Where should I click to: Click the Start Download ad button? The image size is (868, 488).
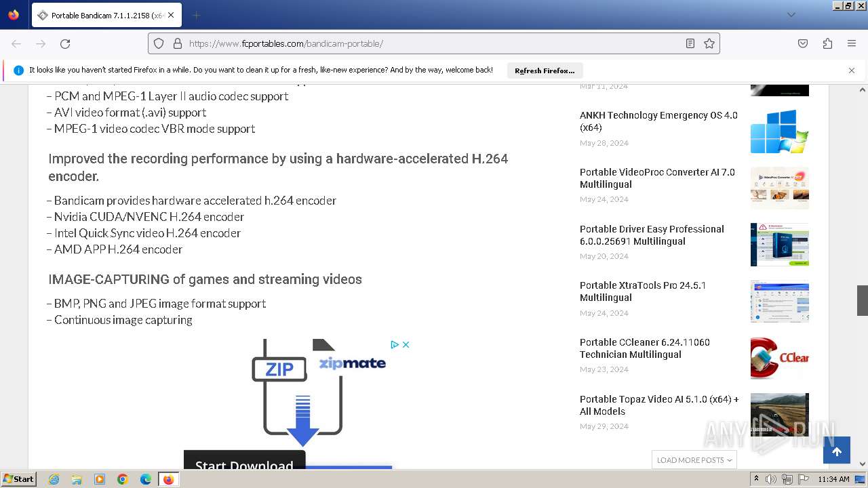point(245,460)
